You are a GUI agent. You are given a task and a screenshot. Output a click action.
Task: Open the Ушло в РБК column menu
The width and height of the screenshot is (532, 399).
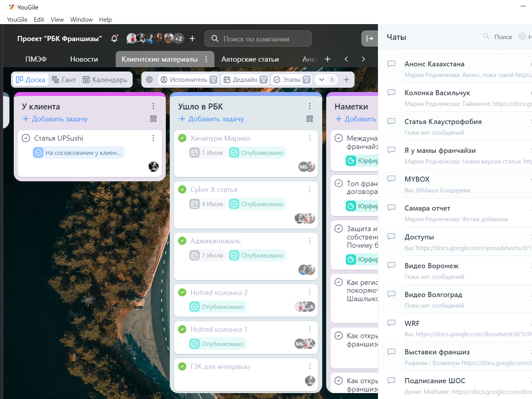click(x=310, y=106)
